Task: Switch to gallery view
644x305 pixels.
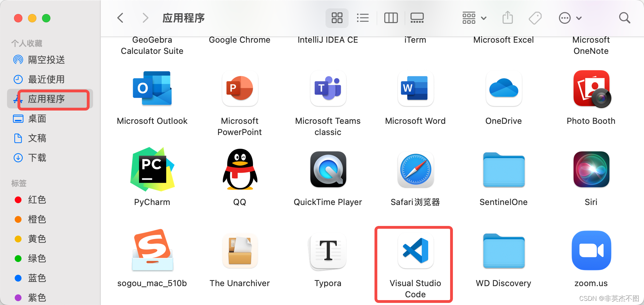Action: point(417,18)
